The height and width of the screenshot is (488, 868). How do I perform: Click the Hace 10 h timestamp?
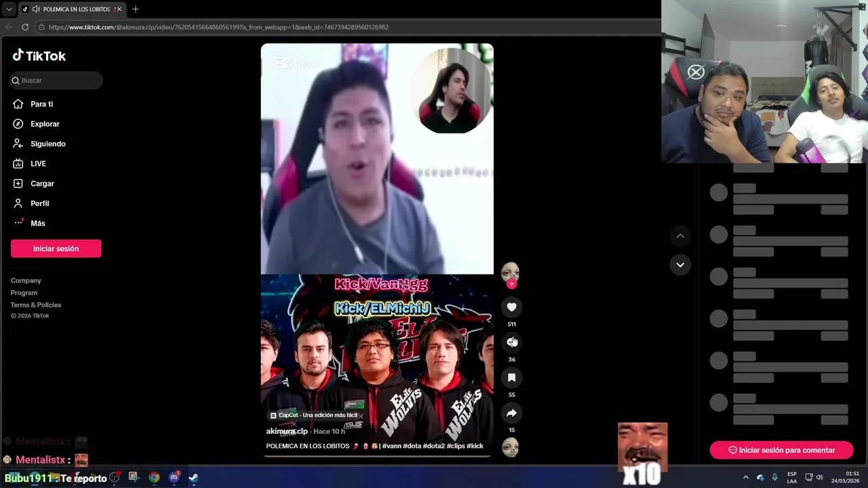(x=329, y=431)
